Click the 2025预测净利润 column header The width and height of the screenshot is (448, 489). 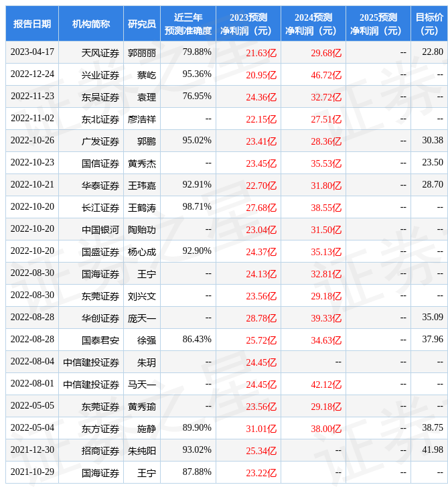tap(378, 23)
